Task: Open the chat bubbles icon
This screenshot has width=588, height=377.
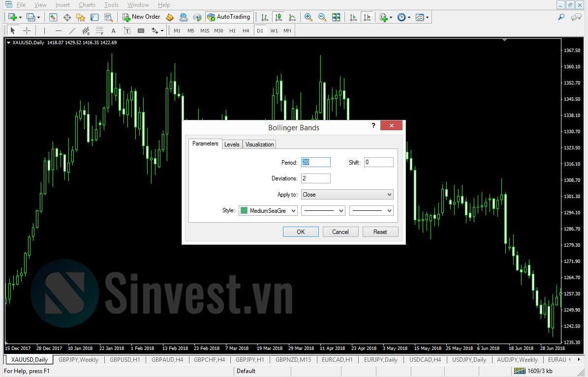Action: coord(576,17)
